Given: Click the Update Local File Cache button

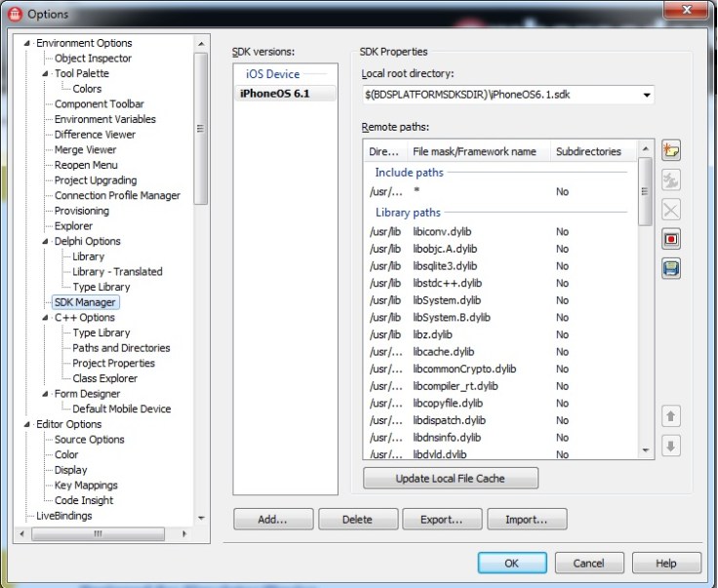Looking at the screenshot, I should (x=450, y=479).
